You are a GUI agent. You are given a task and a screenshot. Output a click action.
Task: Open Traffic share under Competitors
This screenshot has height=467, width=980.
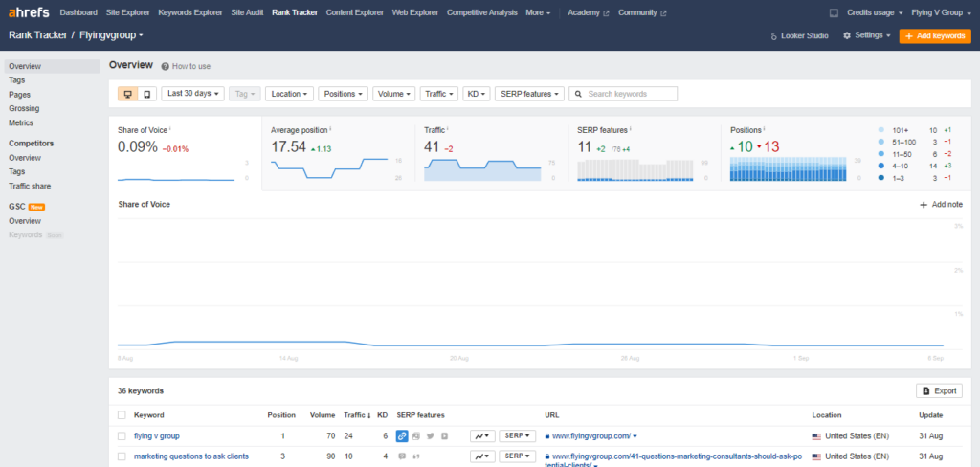[x=30, y=186]
